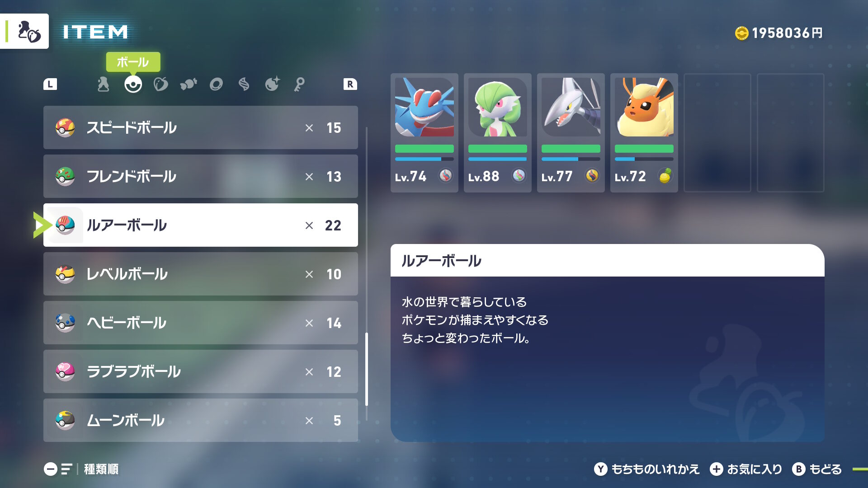Viewport: 868px width, 488px height.
Task: Switch to the TM disc category icon
Action: coord(216,84)
